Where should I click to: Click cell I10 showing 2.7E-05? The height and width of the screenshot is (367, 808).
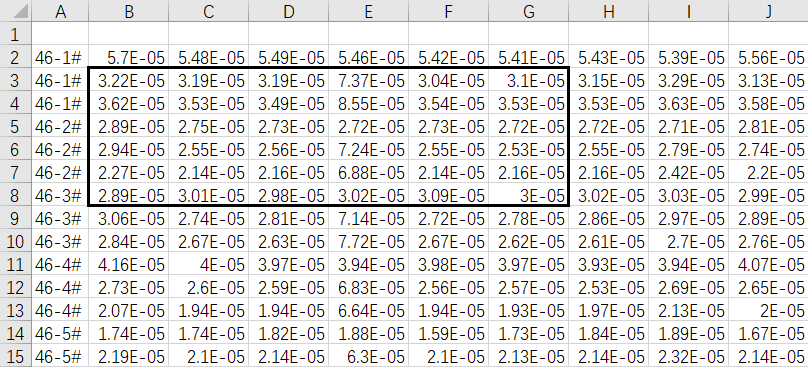point(688,241)
